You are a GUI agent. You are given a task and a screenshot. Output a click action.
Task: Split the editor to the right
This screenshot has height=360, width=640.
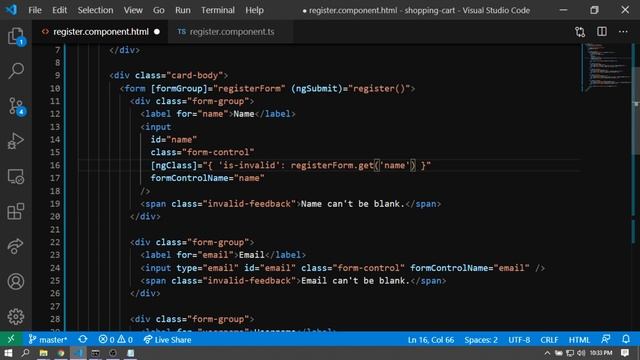pos(602,32)
